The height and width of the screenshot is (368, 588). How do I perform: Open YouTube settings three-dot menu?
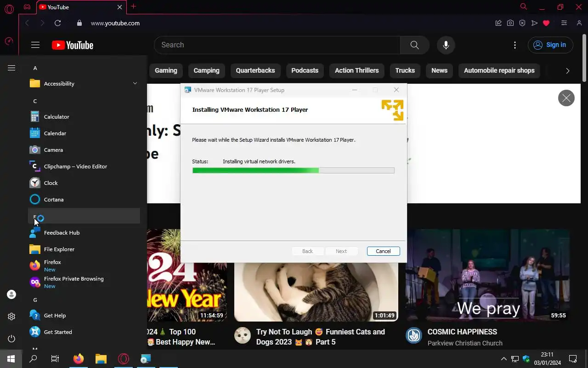click(x=515, y=45)
